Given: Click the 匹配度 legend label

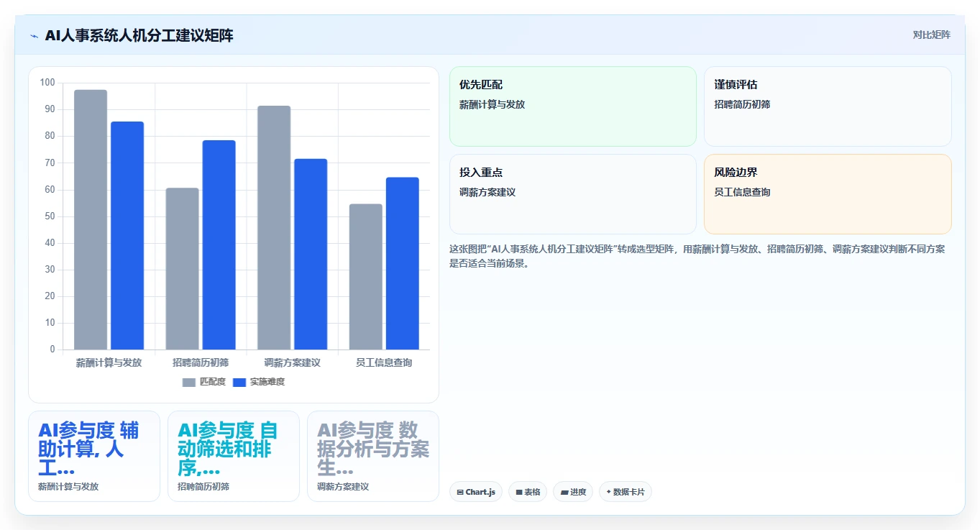Looking at the screenshot, I should pyautogui.click(x=213, y=382).
